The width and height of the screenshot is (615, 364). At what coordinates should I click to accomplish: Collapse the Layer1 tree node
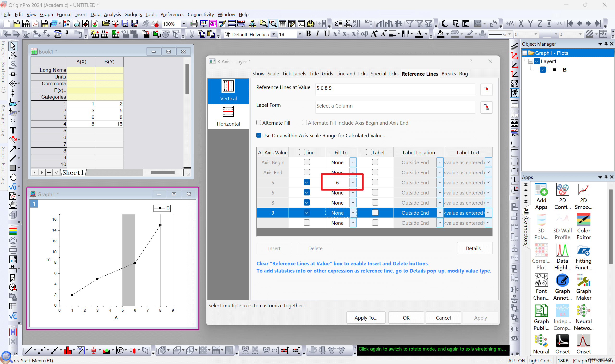click(530, 61)
